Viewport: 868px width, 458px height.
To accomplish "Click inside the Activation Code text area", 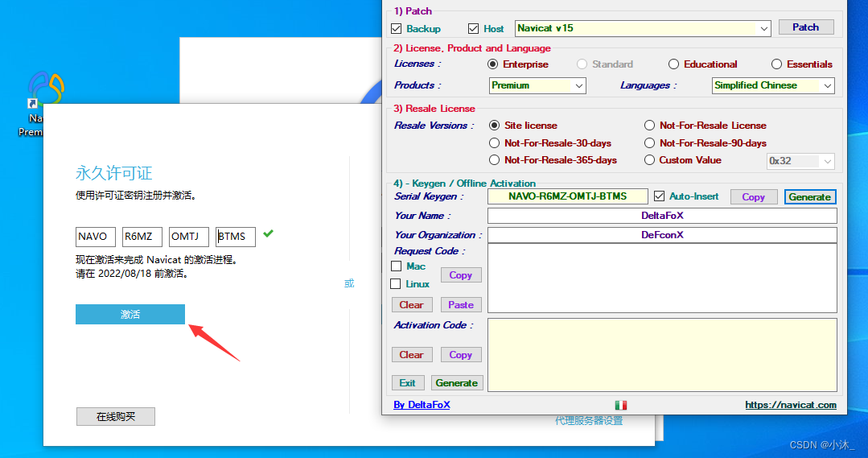I will pyautogui.click(x=662, y=355).
